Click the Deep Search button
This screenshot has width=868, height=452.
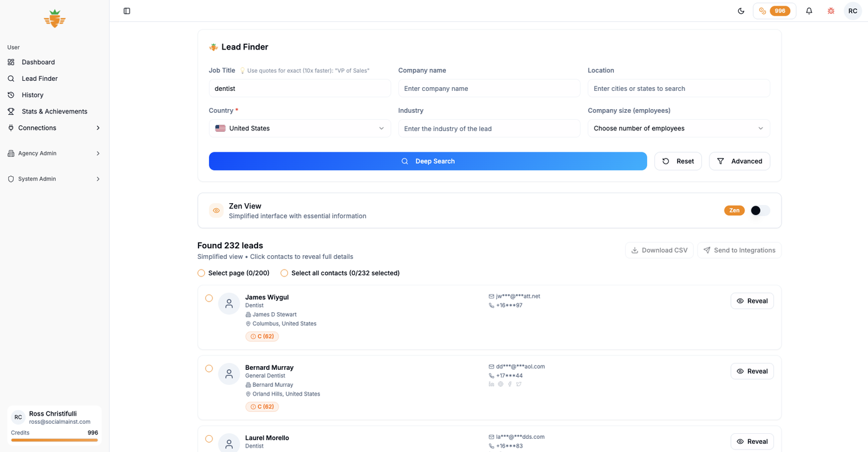pos(428,161)
